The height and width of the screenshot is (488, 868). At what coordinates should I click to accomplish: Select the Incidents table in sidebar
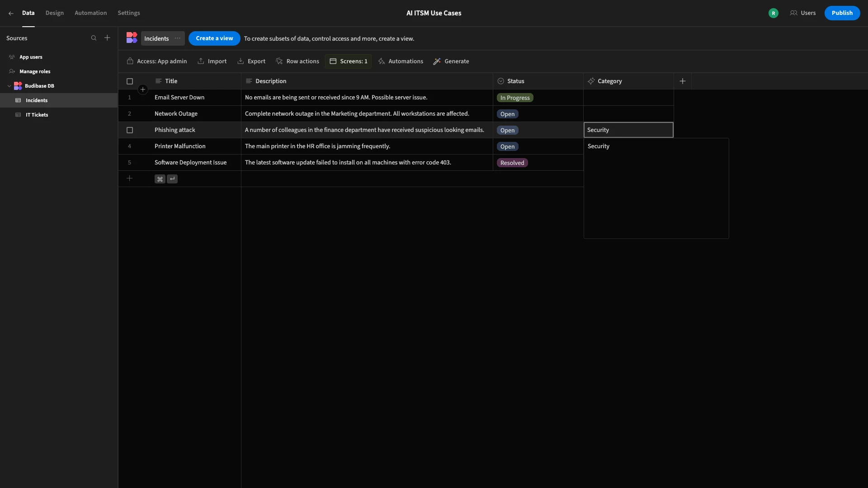pyautogui.click(x=59, y=100)
